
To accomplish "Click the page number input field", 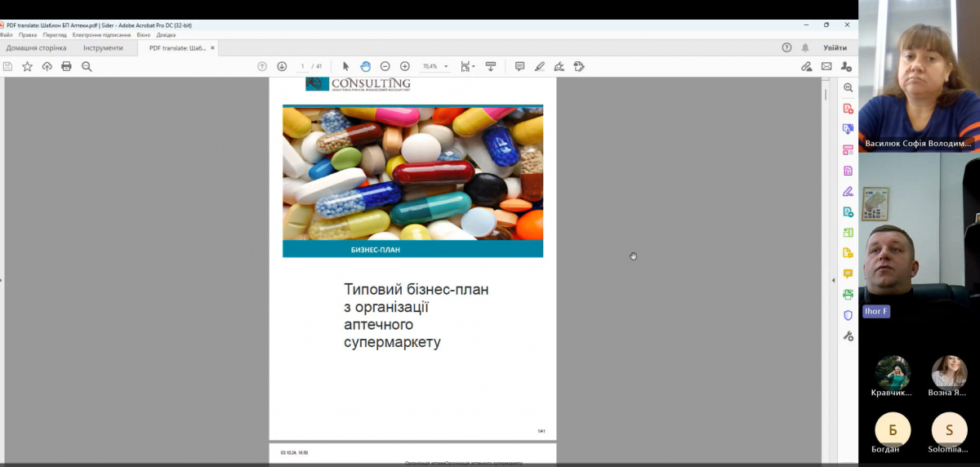I will (302, 66).
